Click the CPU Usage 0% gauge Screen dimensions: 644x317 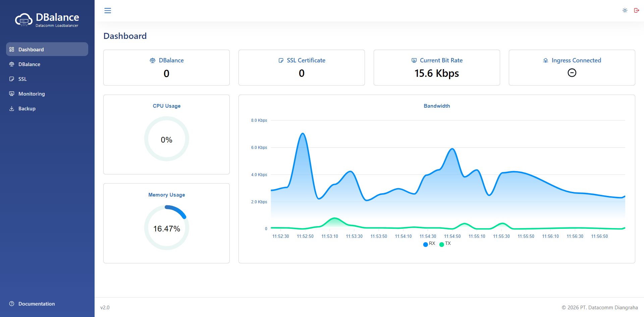[x=167, y=139]
